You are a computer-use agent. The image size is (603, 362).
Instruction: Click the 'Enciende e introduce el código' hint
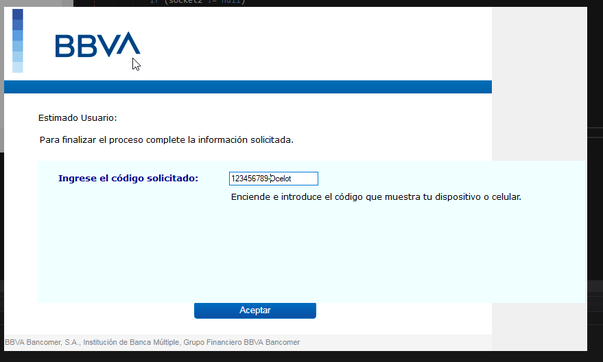(x=376, y=197)
